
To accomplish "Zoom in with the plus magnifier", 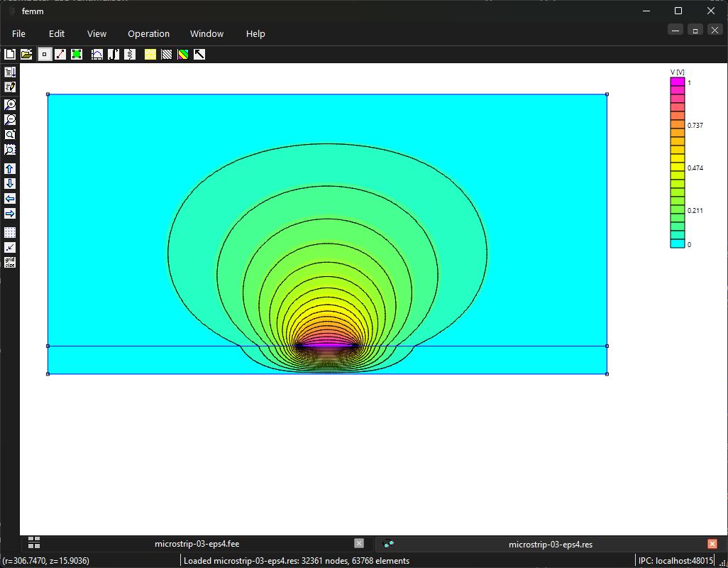I will (10, 104).
